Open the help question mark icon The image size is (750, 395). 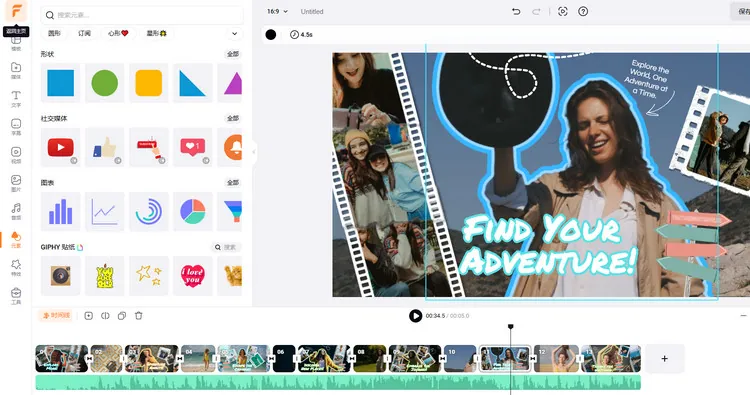583,11
